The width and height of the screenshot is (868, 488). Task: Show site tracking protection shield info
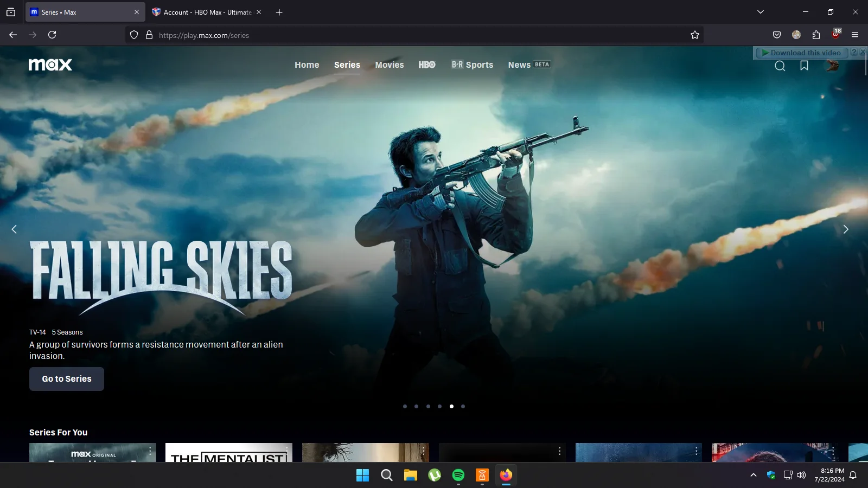click(x=134, y=35)
